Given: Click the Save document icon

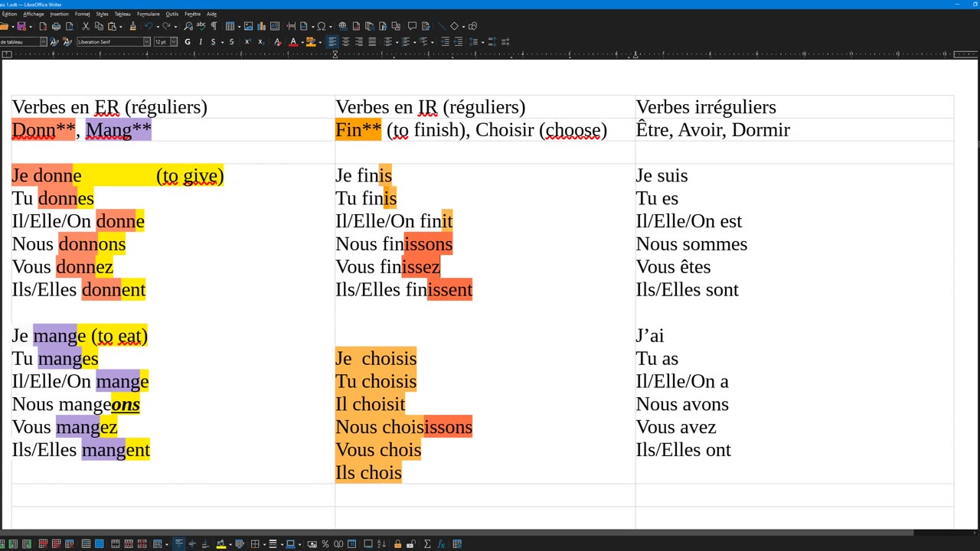Looking at the screenshot, I should pos(21,26).
